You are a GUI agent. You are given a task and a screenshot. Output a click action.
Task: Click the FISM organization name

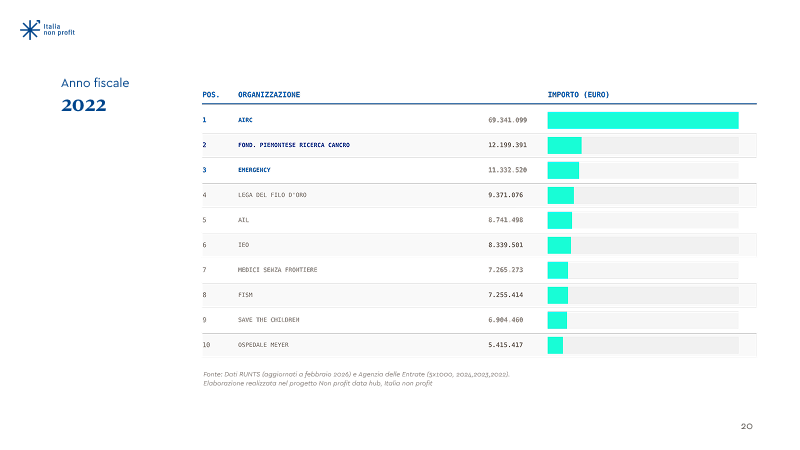tap(245, 295)
